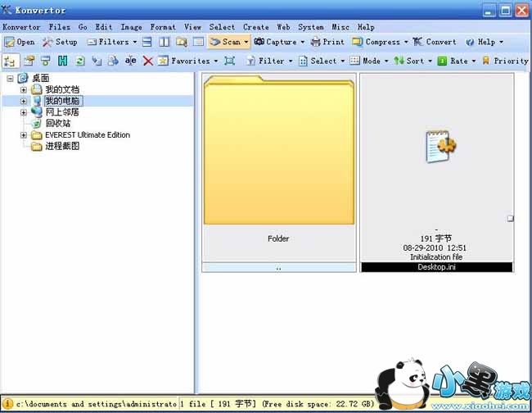Select 我的文档 in the folder tree
Screen dimensions: 532x413
(x=62, y=89)
